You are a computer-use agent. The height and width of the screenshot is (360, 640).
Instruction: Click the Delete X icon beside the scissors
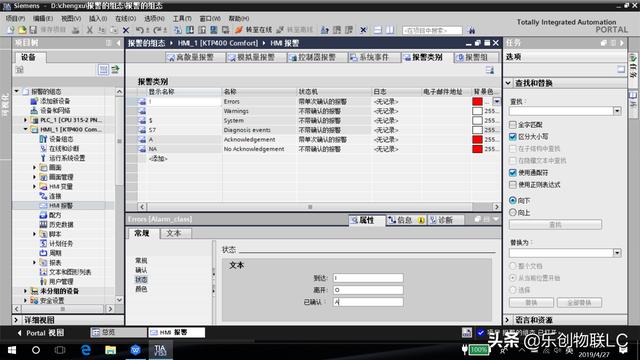[x=126, y=30]
